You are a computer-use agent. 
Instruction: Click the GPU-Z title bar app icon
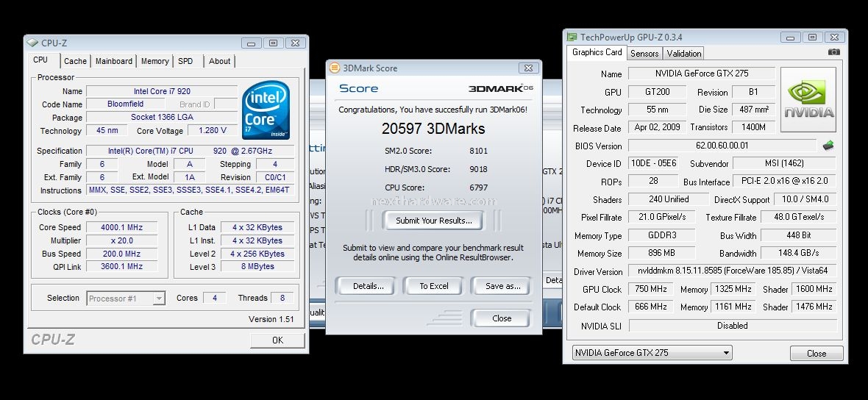coord(572,37)
